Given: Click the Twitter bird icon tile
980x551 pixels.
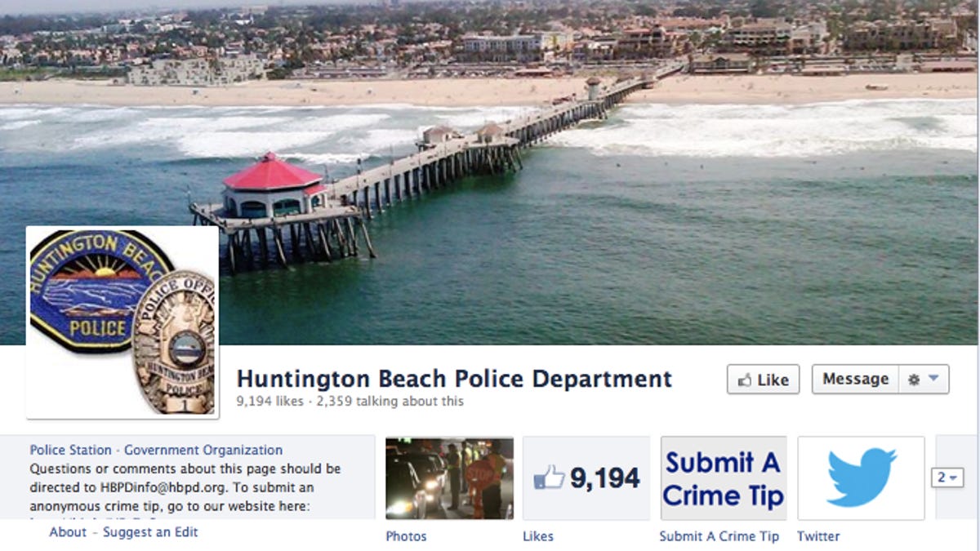Looking at the screenshot, I should (861, 478).
